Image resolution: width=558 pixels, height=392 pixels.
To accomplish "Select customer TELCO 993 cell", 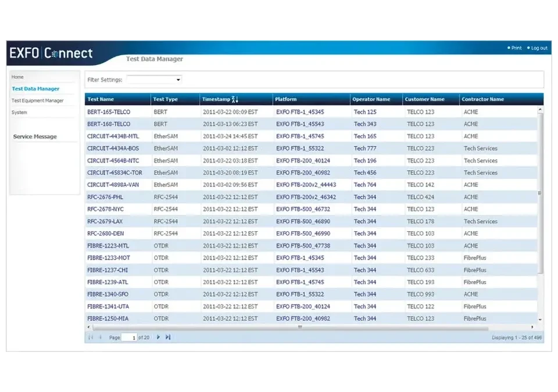I will [421, 294].
